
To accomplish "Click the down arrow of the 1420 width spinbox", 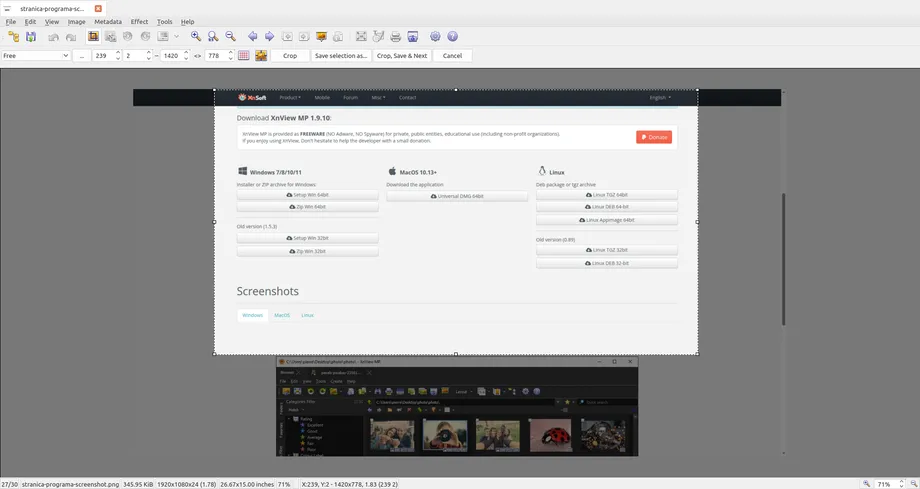I will tap(186, 59).
